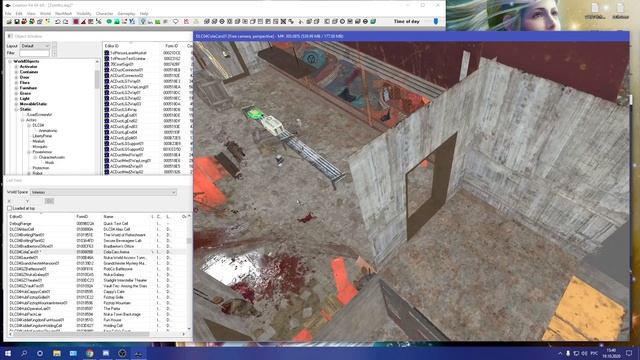Select the Fun House cell row
This screenshot has width=640, height=360.
[97, 320]
